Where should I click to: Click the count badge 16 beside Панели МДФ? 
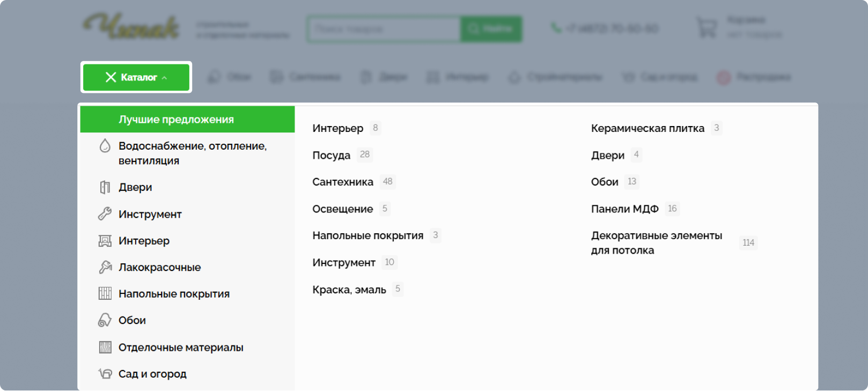point(672,208)
